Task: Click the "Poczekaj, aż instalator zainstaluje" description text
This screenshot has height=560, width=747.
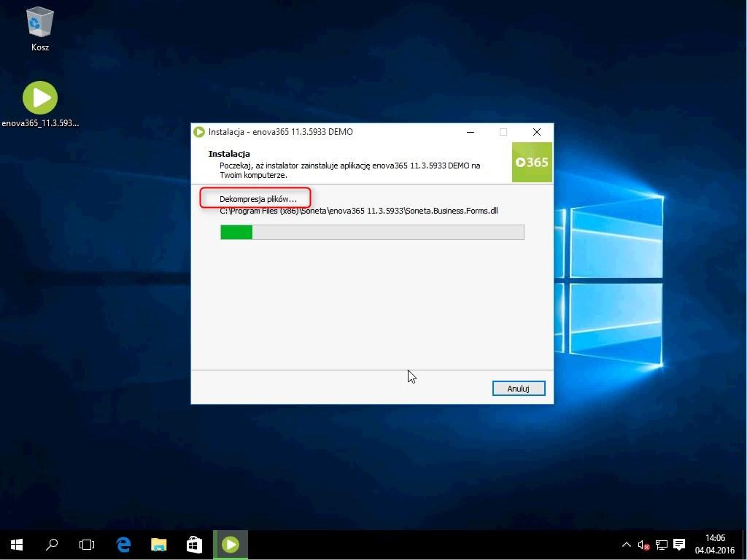Action: pos(349,170)
